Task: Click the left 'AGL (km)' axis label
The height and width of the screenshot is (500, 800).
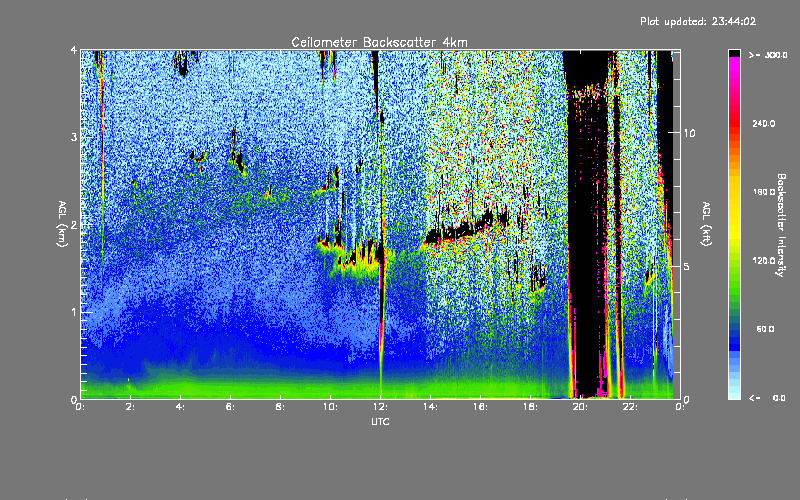Action: click(x=62, y=224)
